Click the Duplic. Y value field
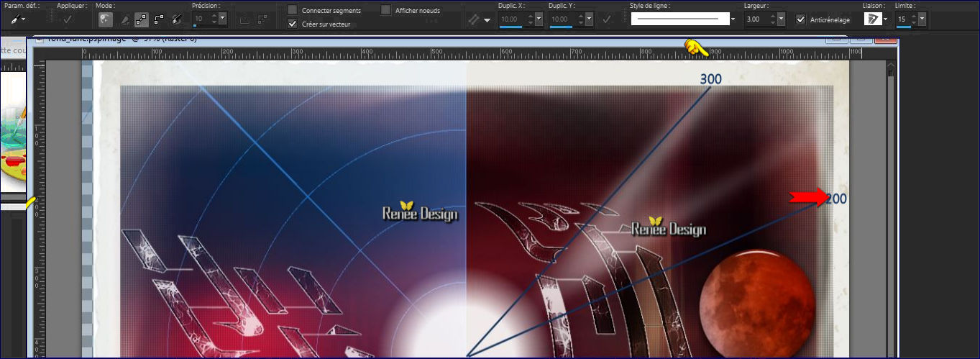980x359 pixels. (559, 19)
